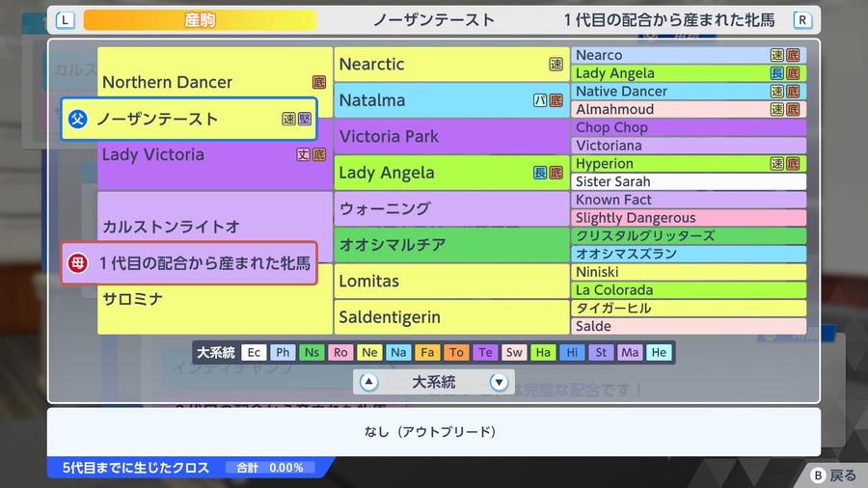Click the パ icon on Natalma

(x=540, y=100)
